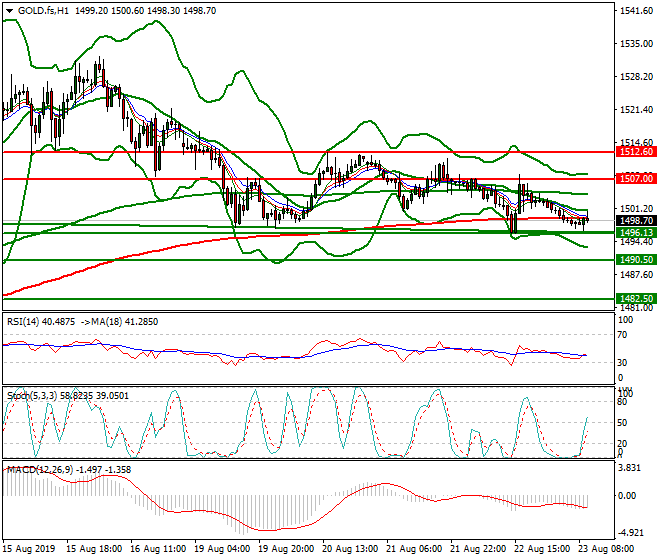Click the 1494.40 price scale value

coord(637,242)
